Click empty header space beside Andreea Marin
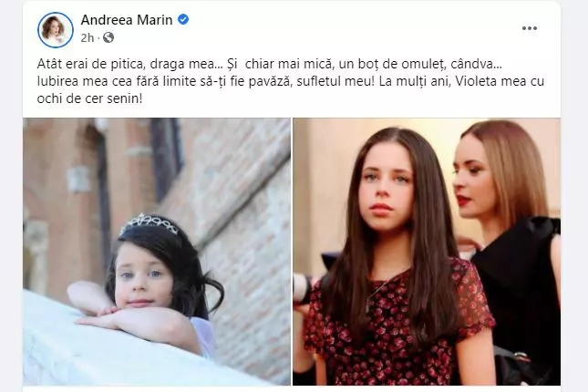This screenshot has height=392, width=588. 337,28
